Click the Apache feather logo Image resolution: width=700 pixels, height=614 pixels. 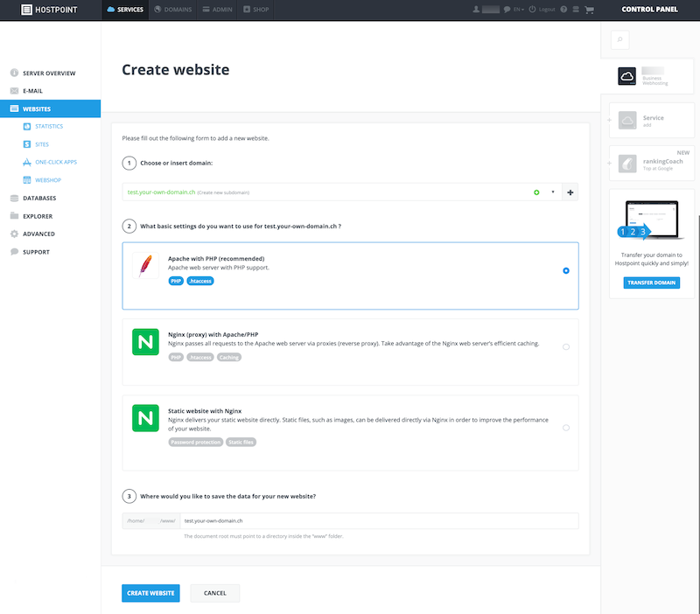145,266
